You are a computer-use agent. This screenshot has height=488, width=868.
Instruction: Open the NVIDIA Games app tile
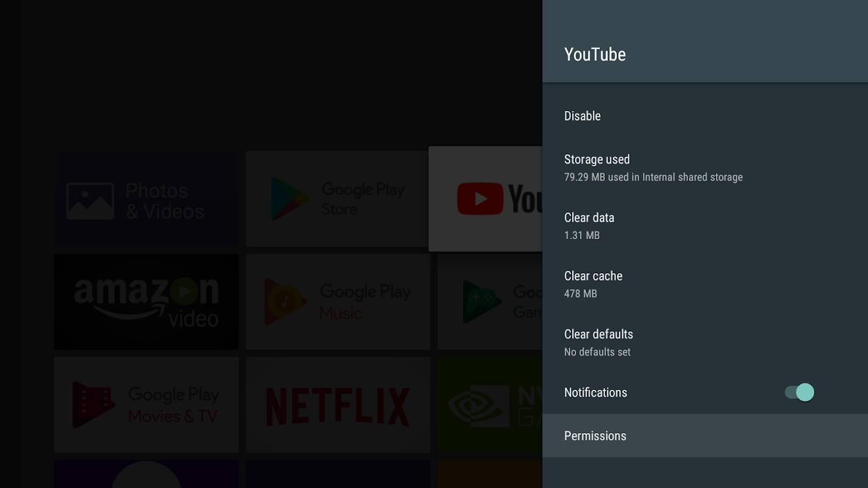490,405
